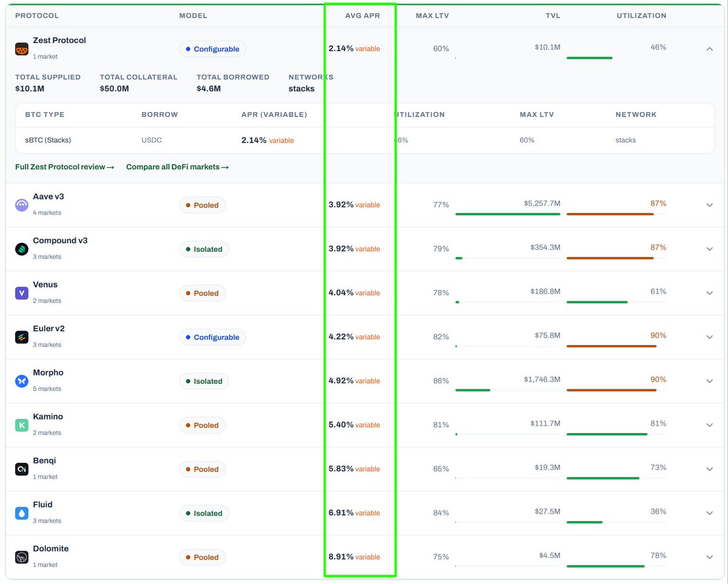The width and height of the screenshot is (728, 584).
Task: Sort by the top UTILIZATION column header
Action: [641, 16]
